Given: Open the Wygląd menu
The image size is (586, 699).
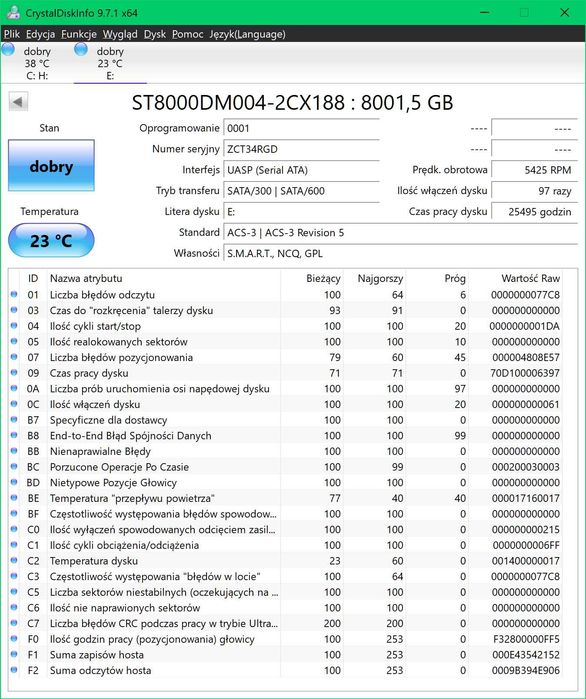Looking at the screenshot, I should (120, 34).
